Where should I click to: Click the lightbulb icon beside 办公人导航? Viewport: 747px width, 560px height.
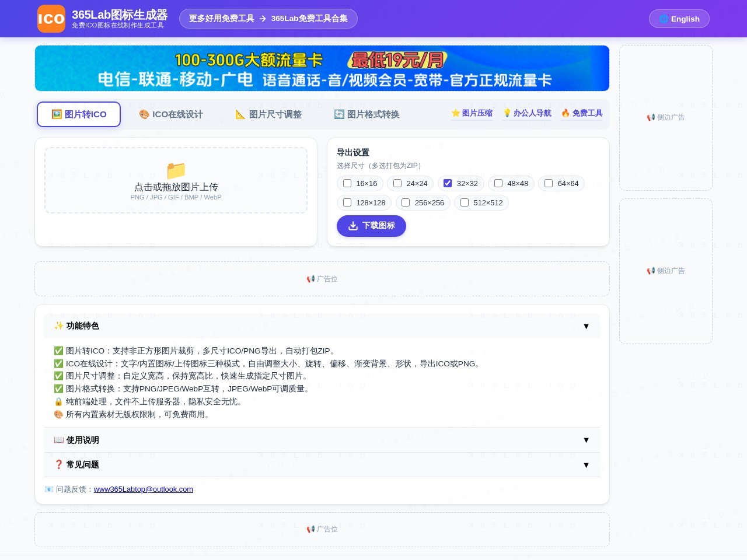(x=507, y=113)
